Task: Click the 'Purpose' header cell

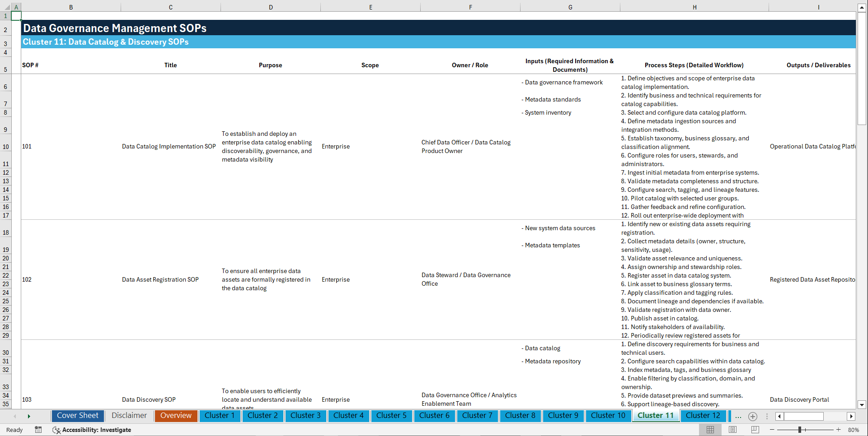Action: click(271, 65)
